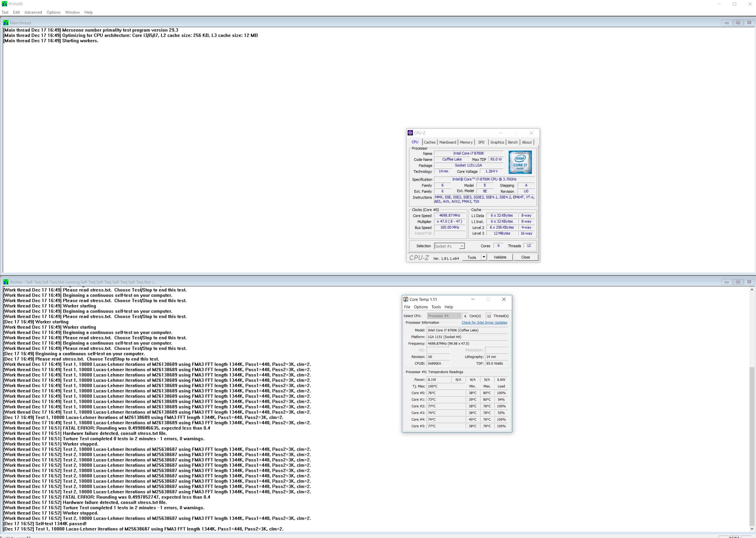This screenshot has width=756, height=538.
Task: Minimize the Worker child window
Action: pyautogui.click(x=727, y=282)
